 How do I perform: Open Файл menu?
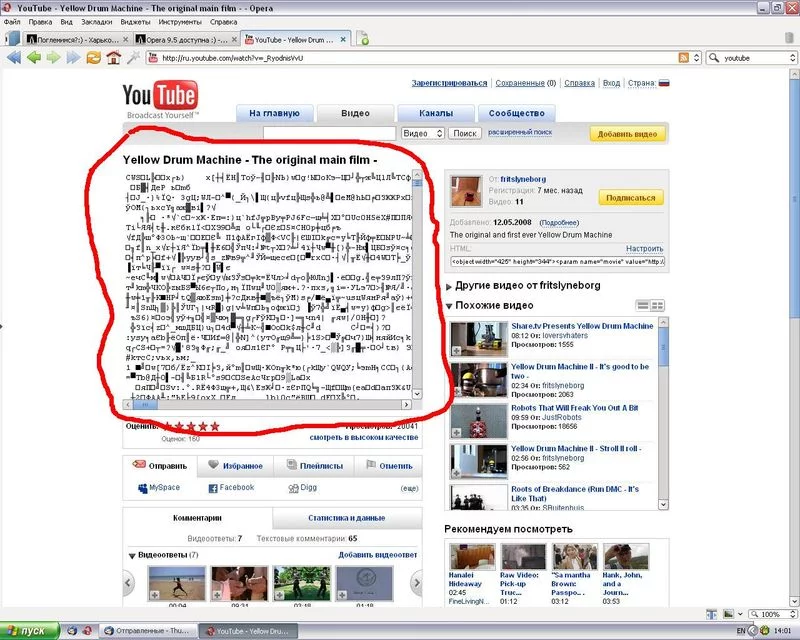click(12, 22)
